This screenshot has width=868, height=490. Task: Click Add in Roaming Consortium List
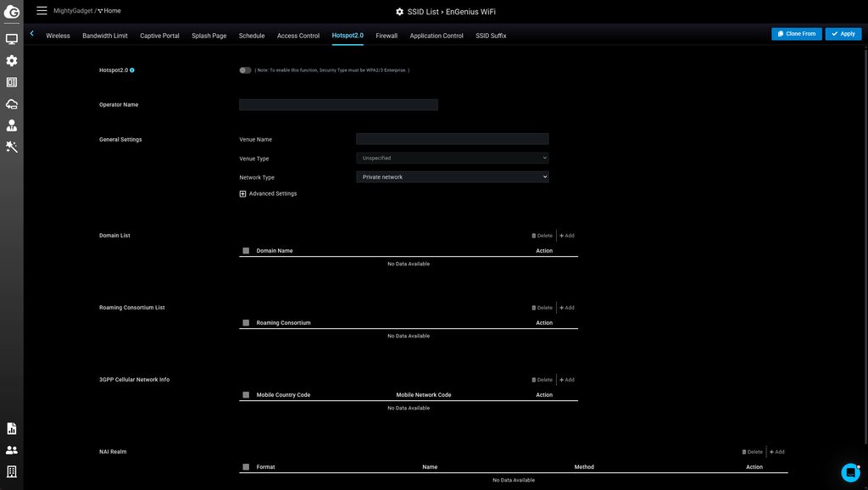pos(567,308)
